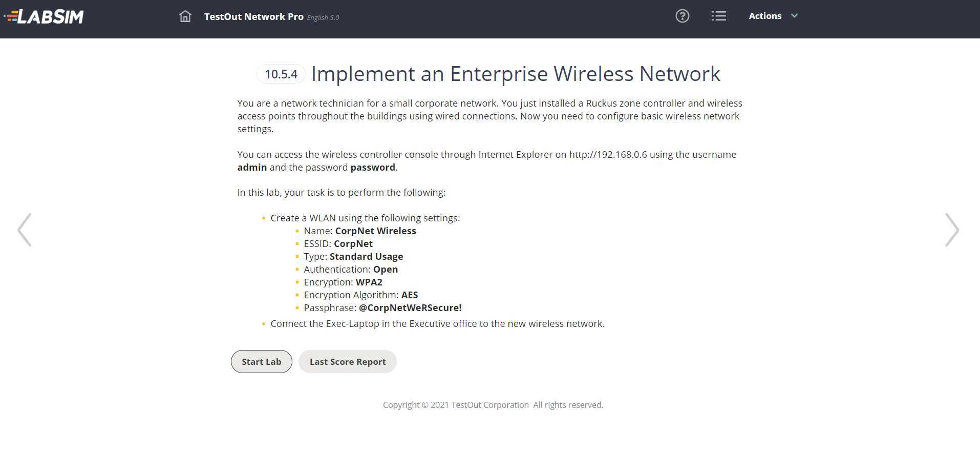Click the Connect the Exec-Laptop instruction line
Viewport: 980px width, 453px height.
coord(437,323)
